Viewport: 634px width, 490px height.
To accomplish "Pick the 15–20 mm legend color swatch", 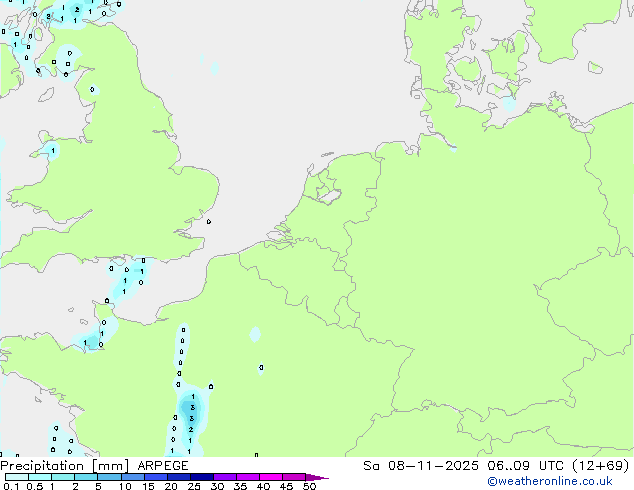I will [156, 477].
